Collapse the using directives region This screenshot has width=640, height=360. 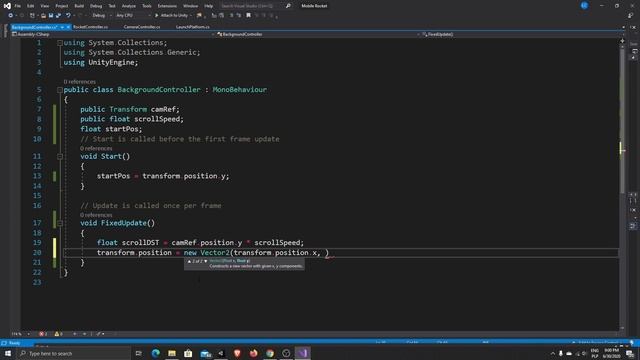(60, 42)
